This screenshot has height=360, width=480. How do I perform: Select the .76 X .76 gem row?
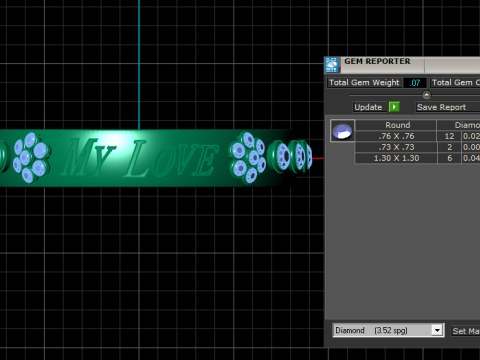point(417,136)
